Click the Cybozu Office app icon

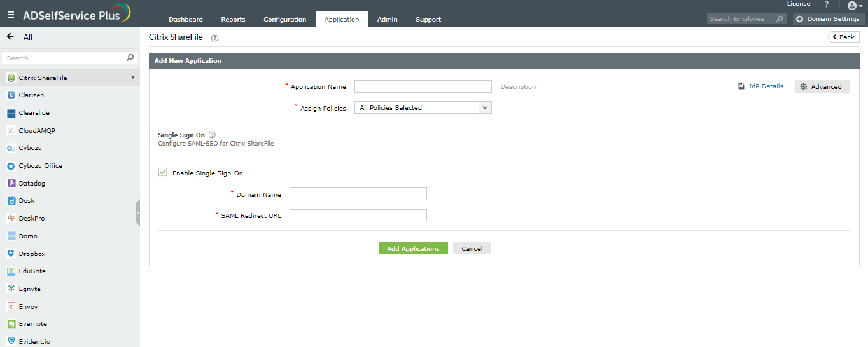point(11,166)
